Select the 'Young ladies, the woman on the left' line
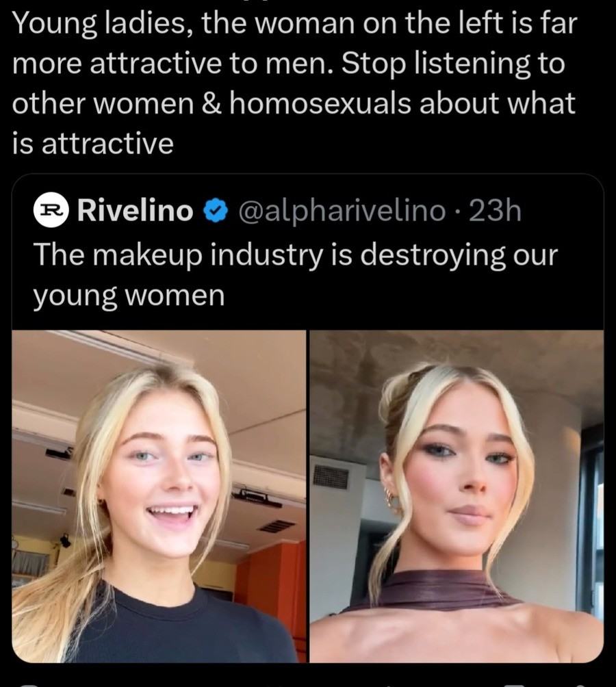Viewport: 616px width, 687px height. [295, 23]
